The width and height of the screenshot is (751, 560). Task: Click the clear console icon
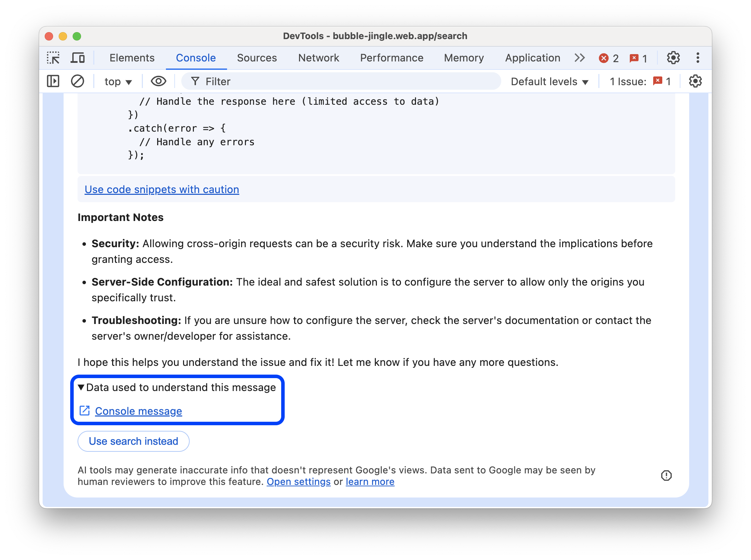point(78,81)
